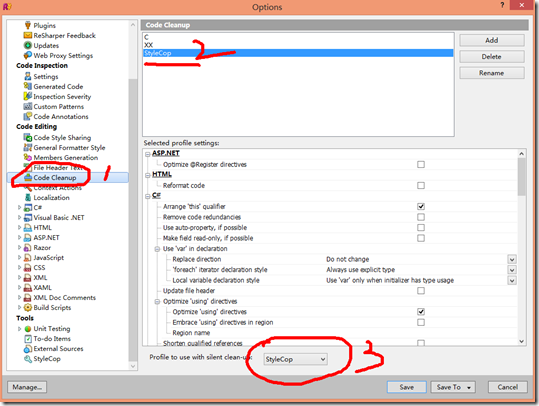The image size is (539, 406).
Task: Click the Unit Testing icon
Action: tap(28, 329)
